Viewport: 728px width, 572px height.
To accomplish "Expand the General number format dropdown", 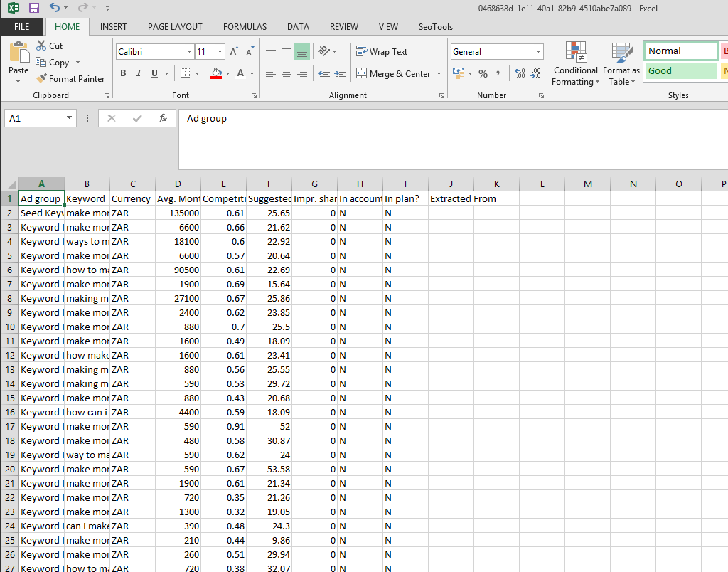I will tap(538, 52).
